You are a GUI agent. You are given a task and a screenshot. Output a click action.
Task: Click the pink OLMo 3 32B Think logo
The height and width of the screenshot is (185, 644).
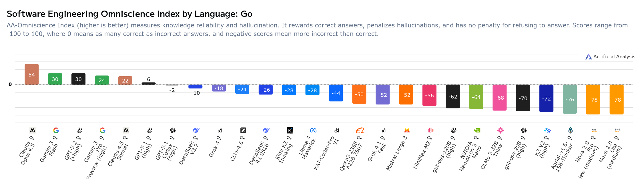click(500, 130)
